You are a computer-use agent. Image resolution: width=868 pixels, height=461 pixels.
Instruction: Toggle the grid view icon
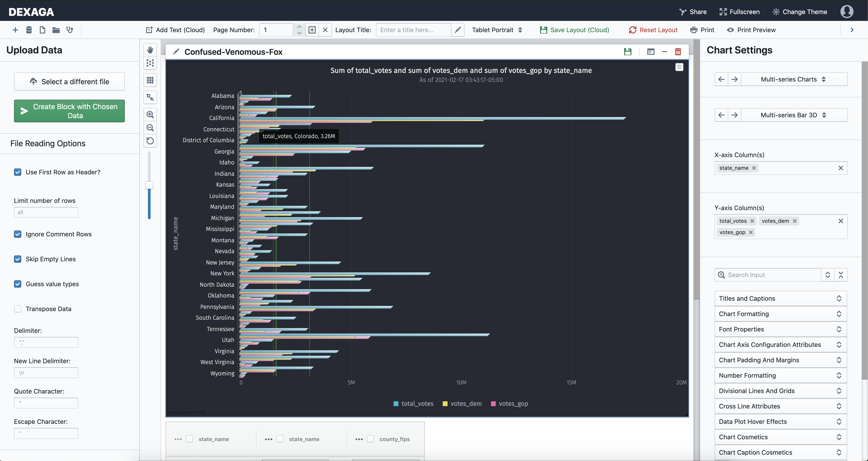point(150,80)
